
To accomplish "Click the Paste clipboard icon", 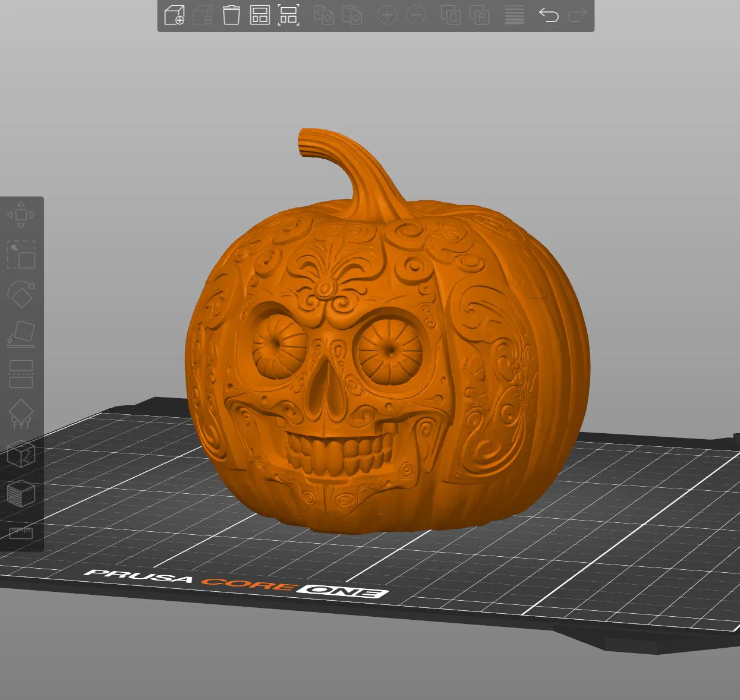I will 352,15.
